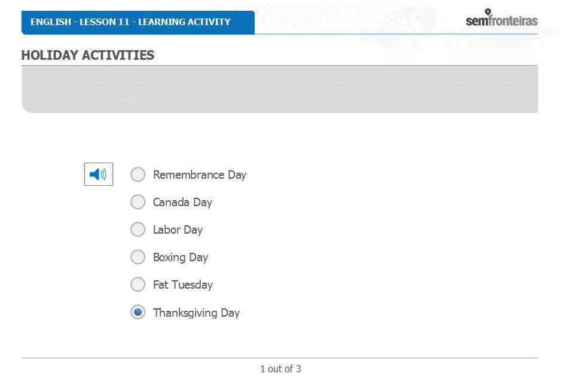Click the Boxing Day label text
Viewport: 562px width, 392px height.
181,258
